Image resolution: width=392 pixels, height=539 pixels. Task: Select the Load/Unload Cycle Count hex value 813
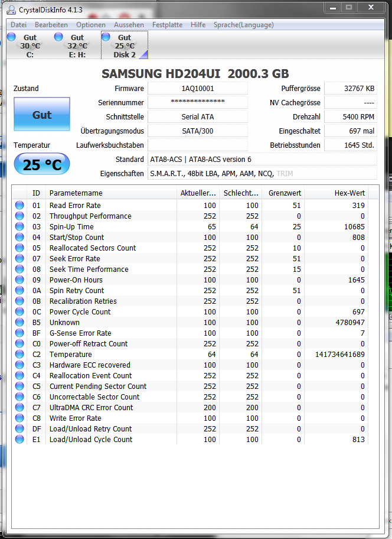point(358,440)
